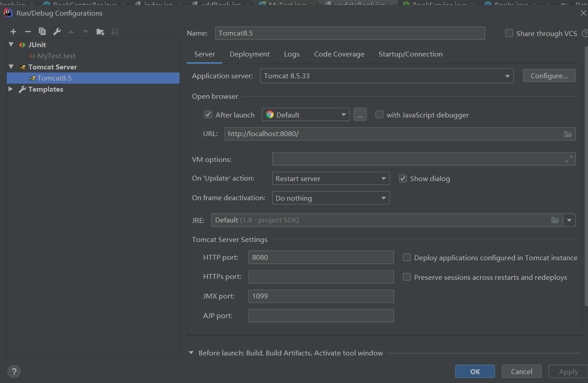The height and width of the screenshot is (383, 588).
Task: Enable Deploy applications configured in Tomcat instance
Action: point(407,258)
